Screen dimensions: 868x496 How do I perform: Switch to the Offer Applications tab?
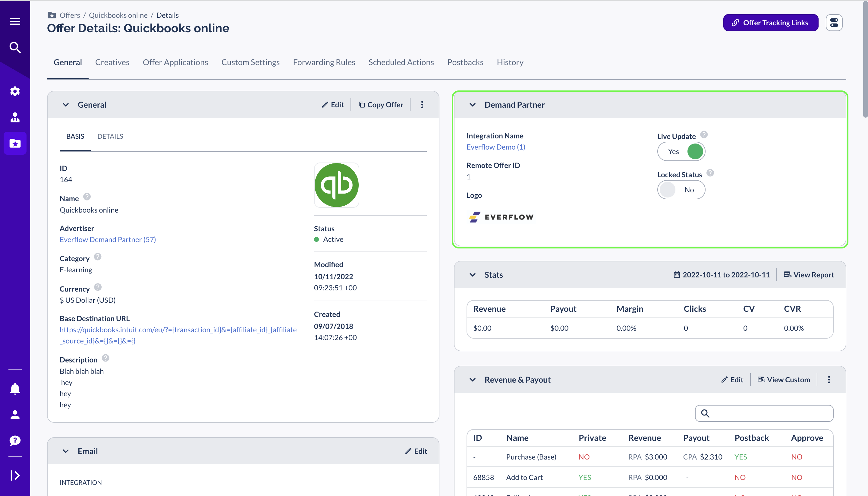[x=175, y=62]
